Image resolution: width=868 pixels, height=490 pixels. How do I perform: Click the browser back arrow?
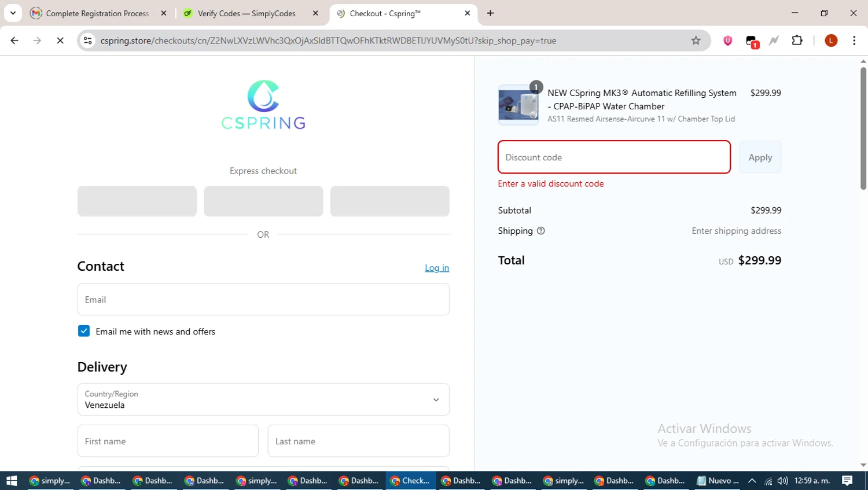coord(14,40)
